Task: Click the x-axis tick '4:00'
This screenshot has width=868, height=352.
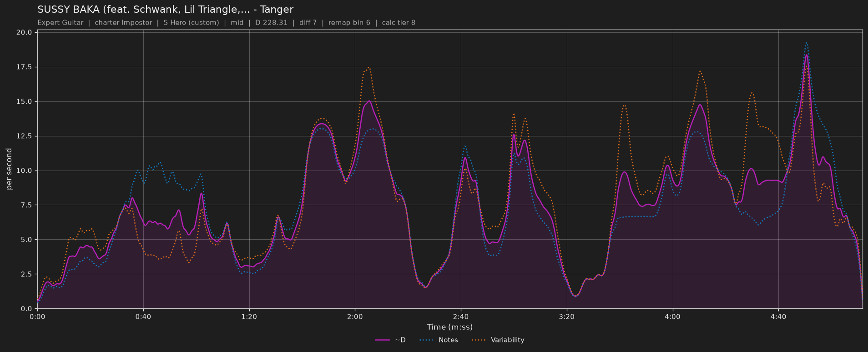Action: point(672,317)
